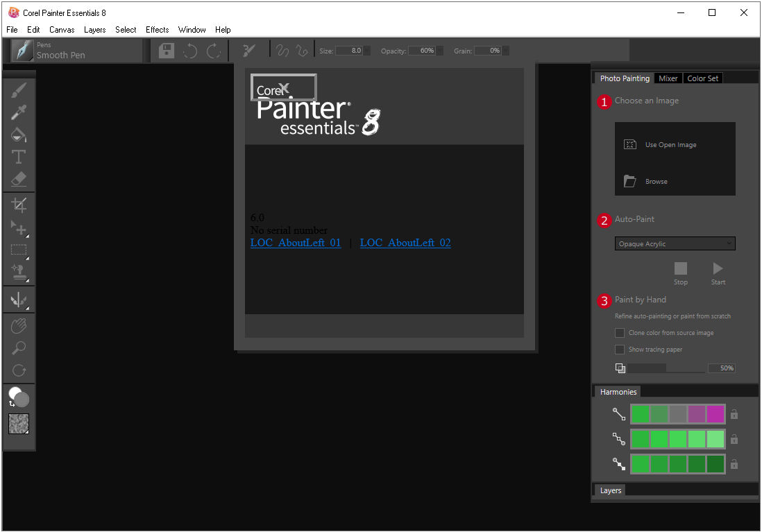The width and height of the screenshot is (762, 532).
Task: Select the Paint Bucket tool
Action: coord(19,135)
